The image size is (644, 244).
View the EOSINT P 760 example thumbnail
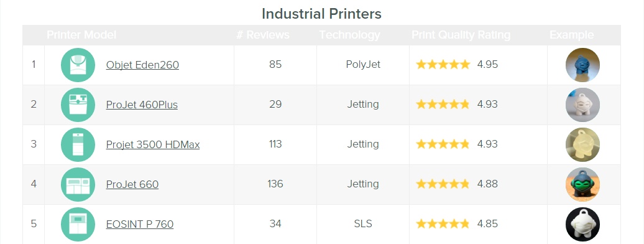click(582, 224)
